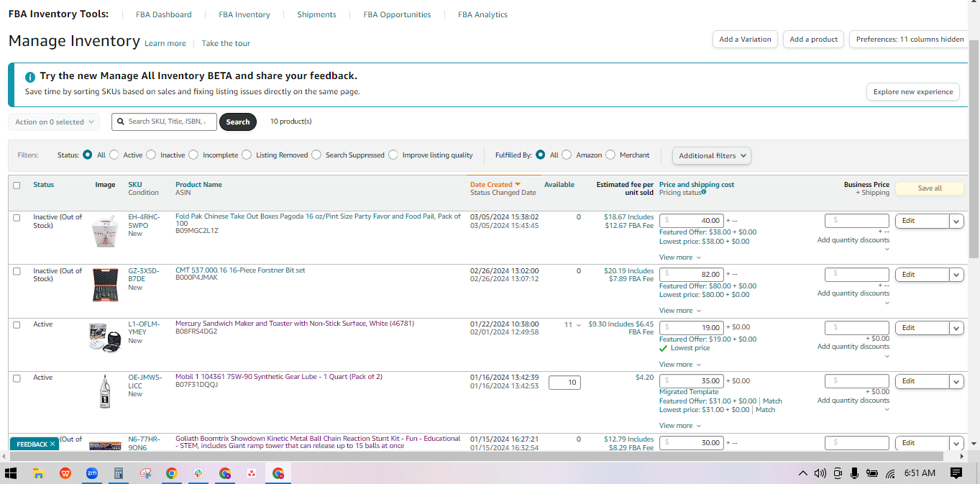Expand View more for Take Out Boxes pricing
Image resolution: width=980 pixels, height=484 pixels.
click(x=679, y=257)
